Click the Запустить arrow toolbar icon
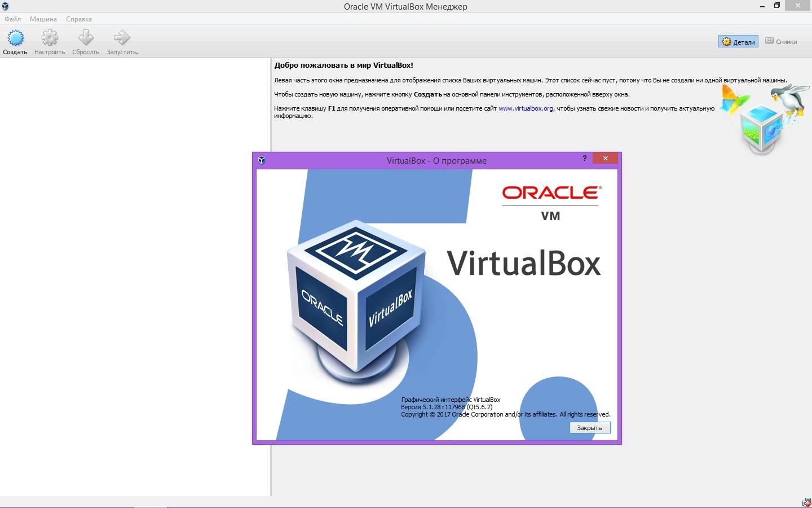Image resolution: width=812 pixels, height=508 pixels. (122, 42)
